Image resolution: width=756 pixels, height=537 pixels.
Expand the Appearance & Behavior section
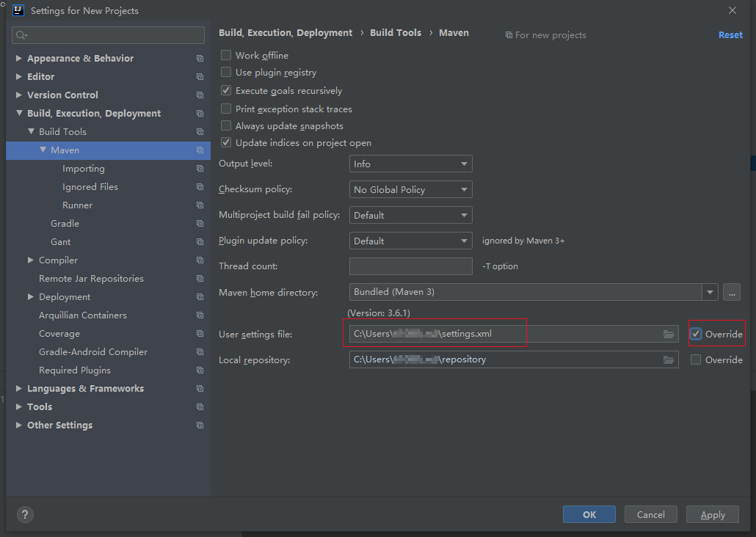click(x=19, y=59)
